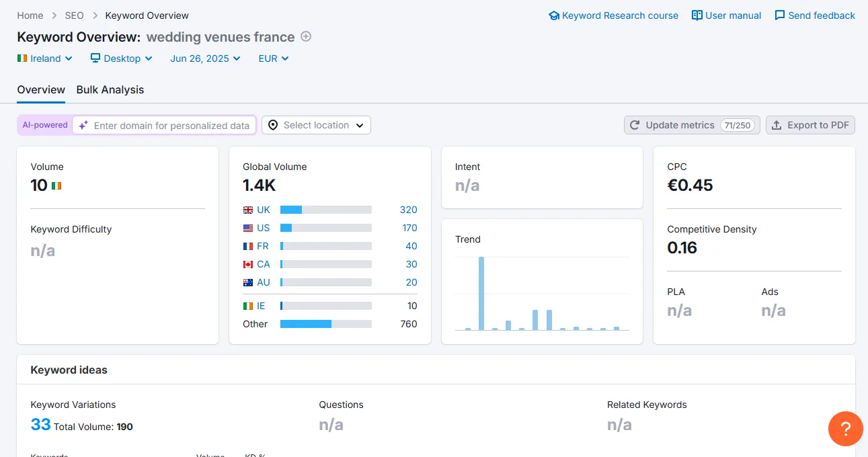Open the Select location dropdown

(316, 125)
